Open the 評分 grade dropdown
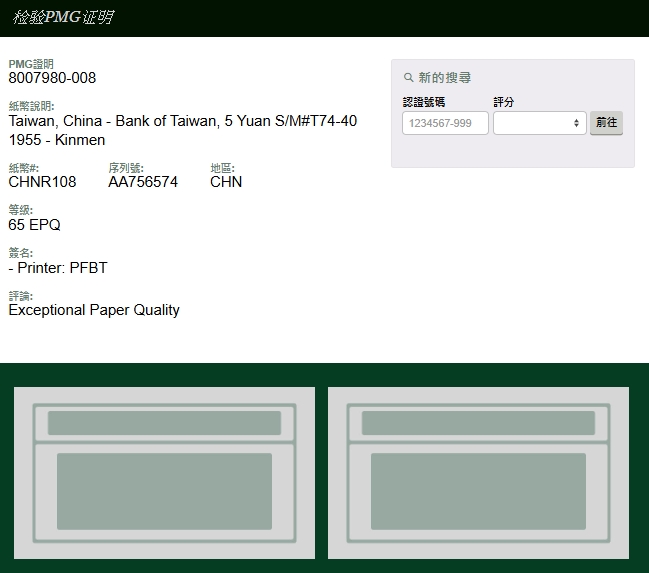 (x=539, y=123)
